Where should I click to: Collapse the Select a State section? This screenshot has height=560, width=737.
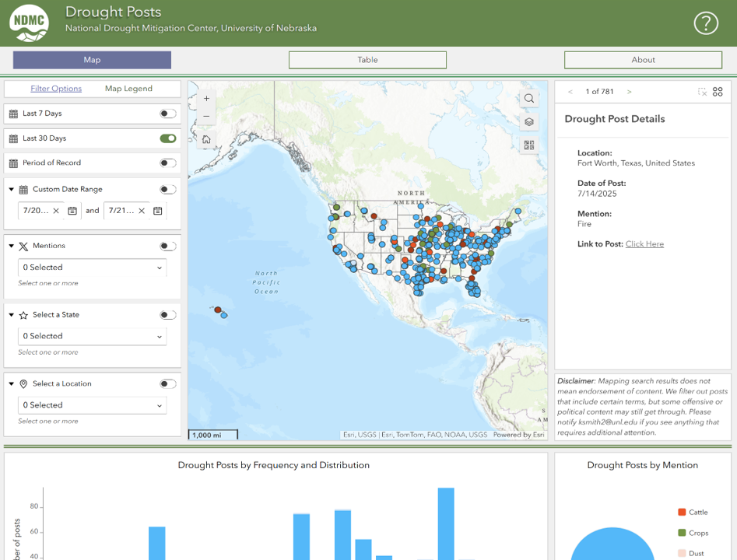coord(11,315)
